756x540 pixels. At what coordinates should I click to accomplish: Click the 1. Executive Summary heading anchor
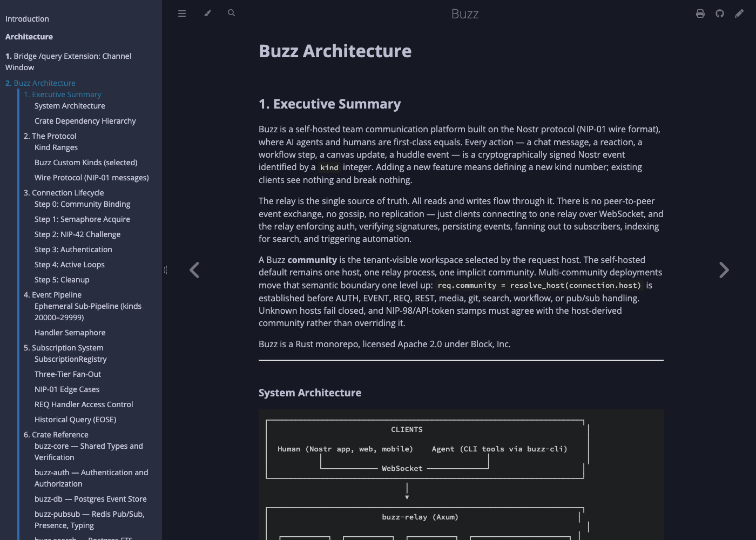coord(329,104)
